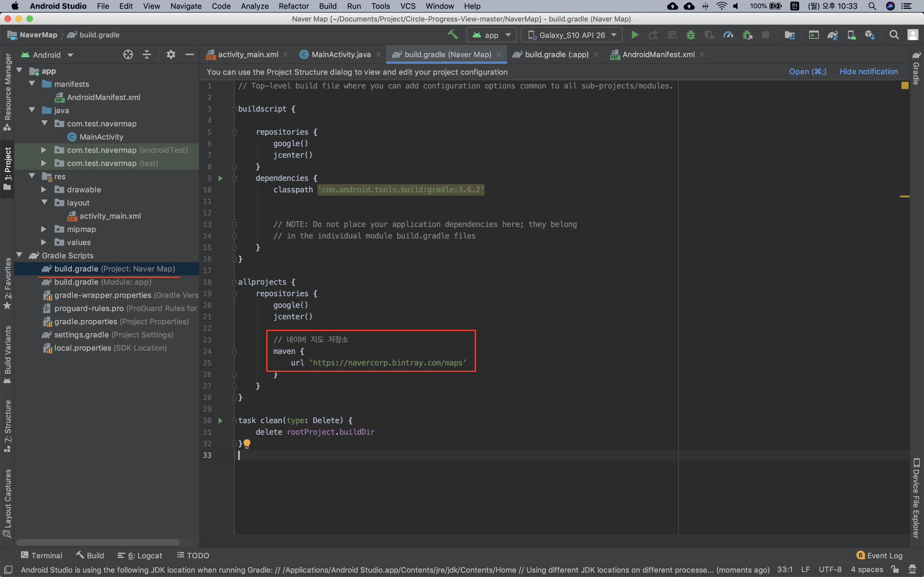The width and height of the screenshot is (924, 577).
Task: Expand the drawable folder in tree
Action: (x=44, y=190)
